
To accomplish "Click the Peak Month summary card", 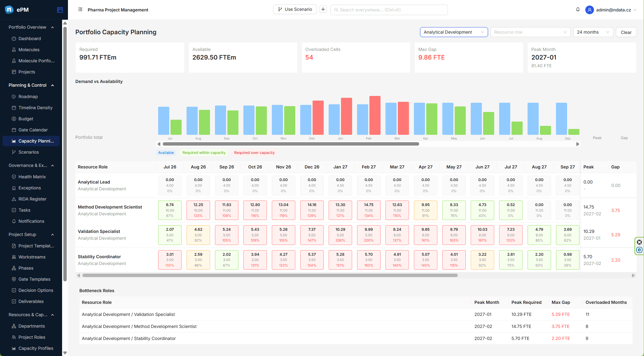I will (582, 57).
